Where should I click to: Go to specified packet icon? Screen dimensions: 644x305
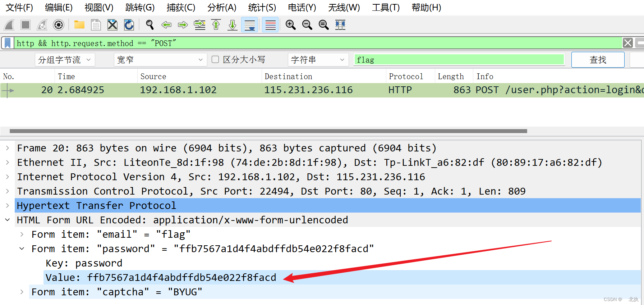click(199, 25)
